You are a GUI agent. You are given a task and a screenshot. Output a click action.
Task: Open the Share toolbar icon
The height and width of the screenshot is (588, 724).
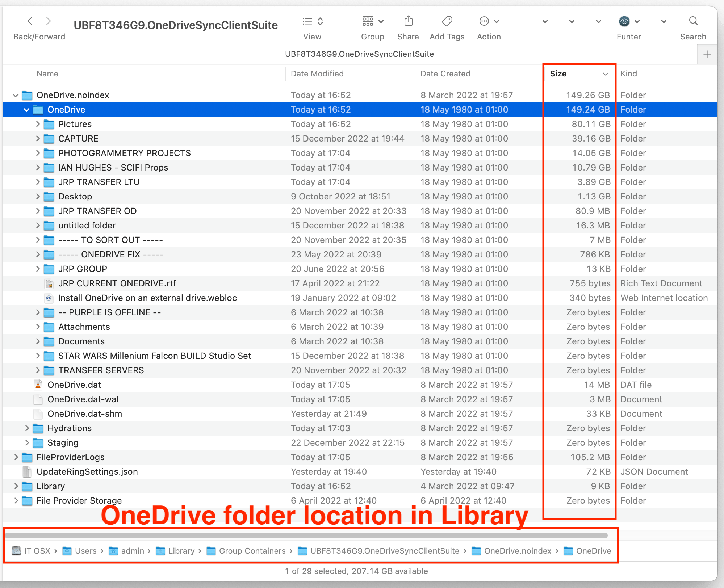click(x=408, y=21)
